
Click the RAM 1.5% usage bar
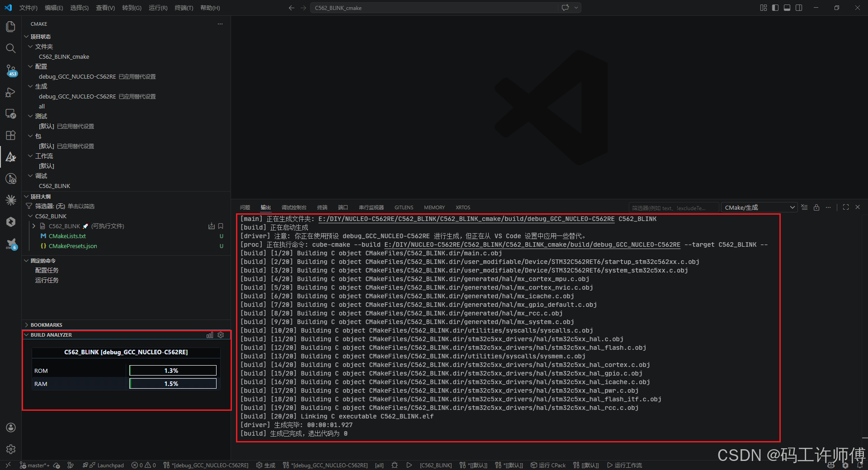click(173, 384)
